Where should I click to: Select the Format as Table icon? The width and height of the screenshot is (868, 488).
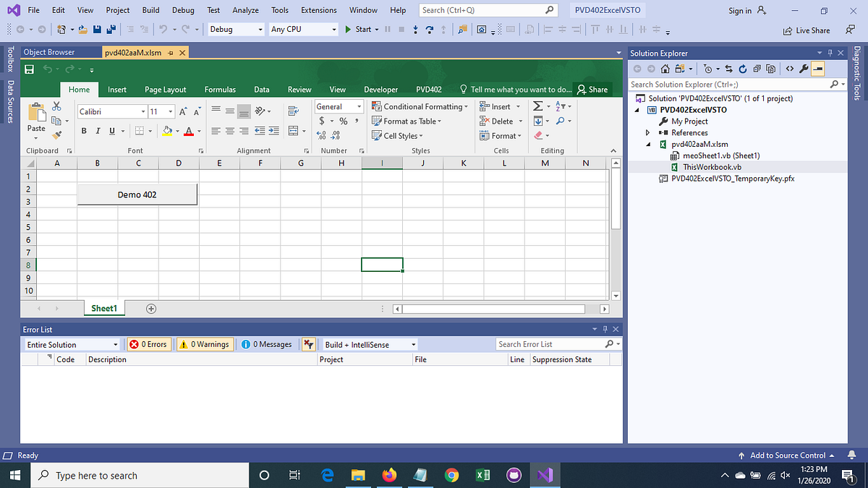377,121
